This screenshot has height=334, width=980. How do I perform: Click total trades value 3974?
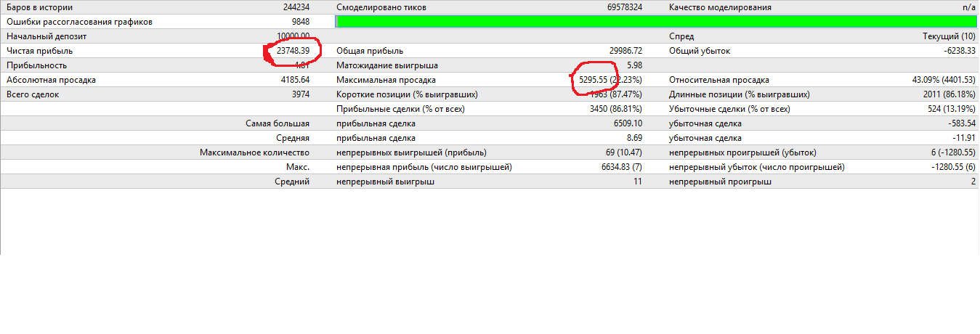pos(301,94)
